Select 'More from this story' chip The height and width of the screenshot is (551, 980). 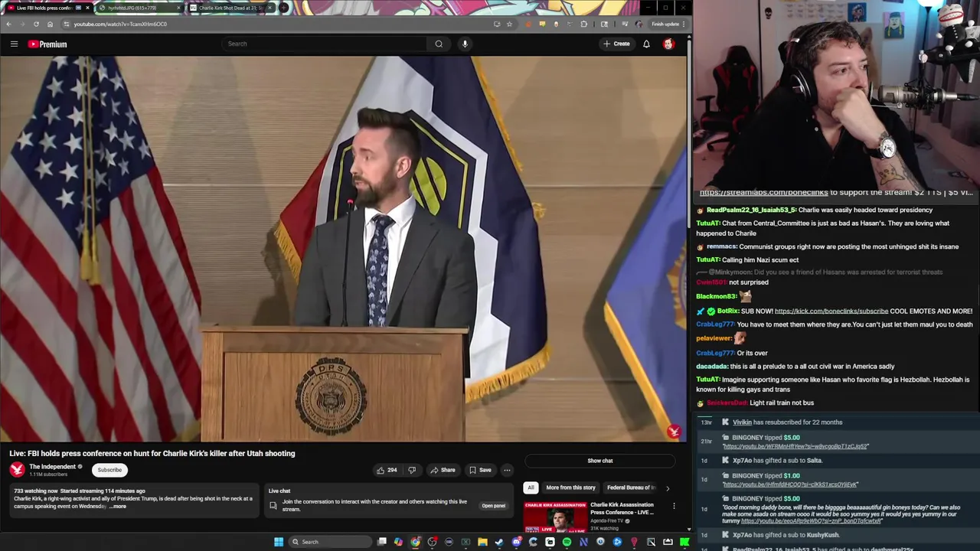(x=570, y=487)
